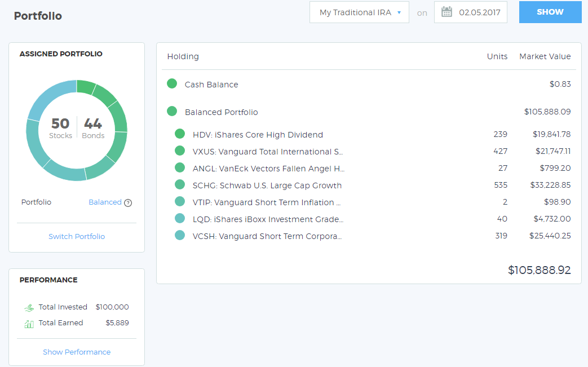Click the Balanced portfolio help question icon
The height and width of the screenshot is (367, 588).
[x=128, y=203]
